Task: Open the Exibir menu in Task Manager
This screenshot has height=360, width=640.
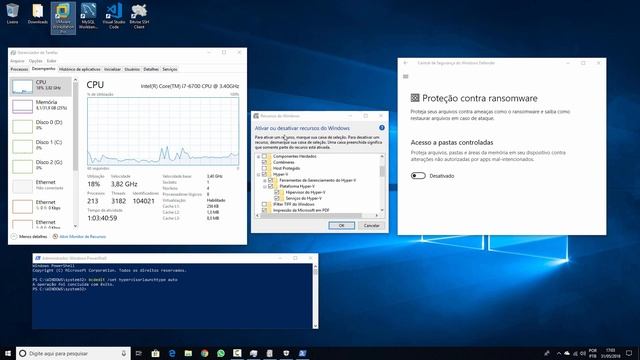Action: tap(51, 61)
